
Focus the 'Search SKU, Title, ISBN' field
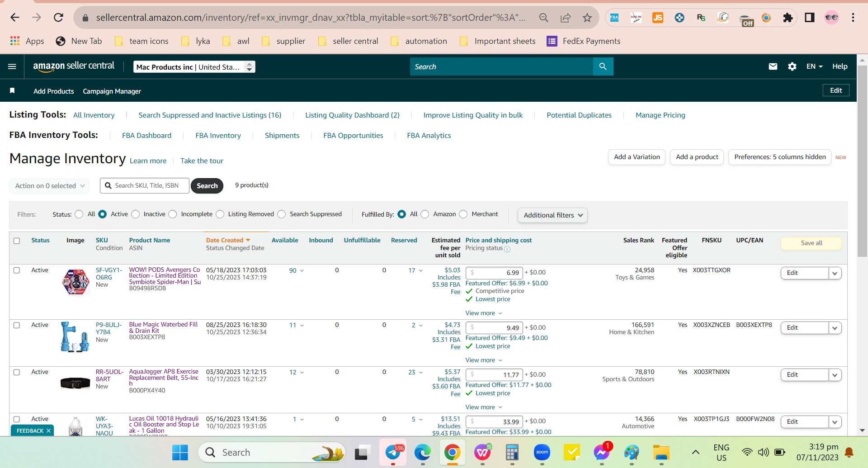(145, 186)
